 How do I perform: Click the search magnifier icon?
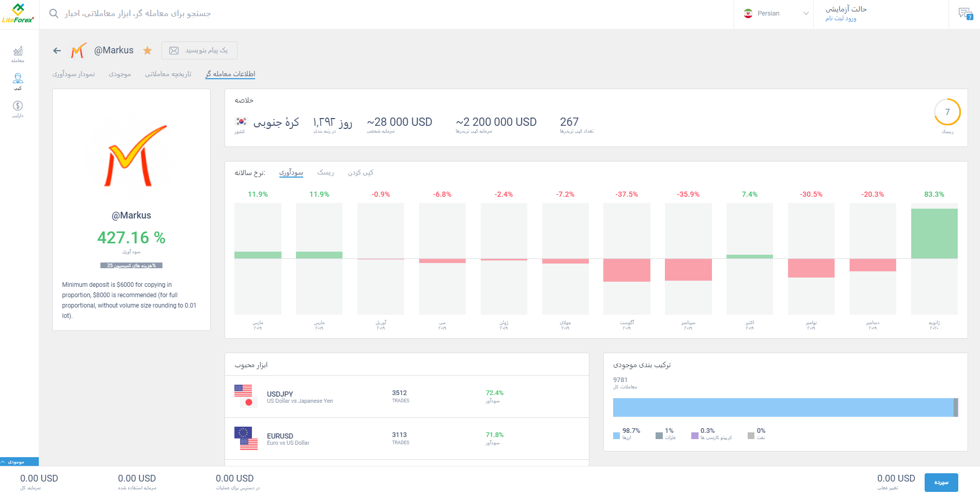coord(54,13)
